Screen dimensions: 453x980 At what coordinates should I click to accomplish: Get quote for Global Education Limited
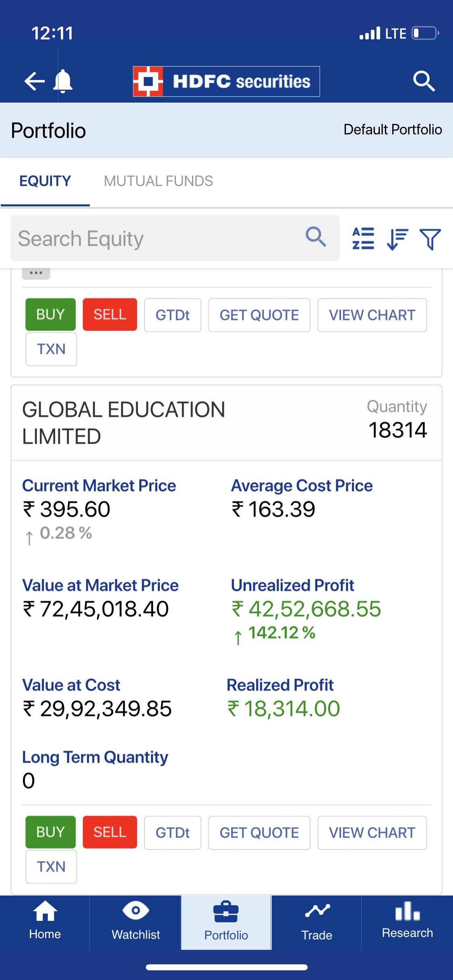tap(259, 832)
